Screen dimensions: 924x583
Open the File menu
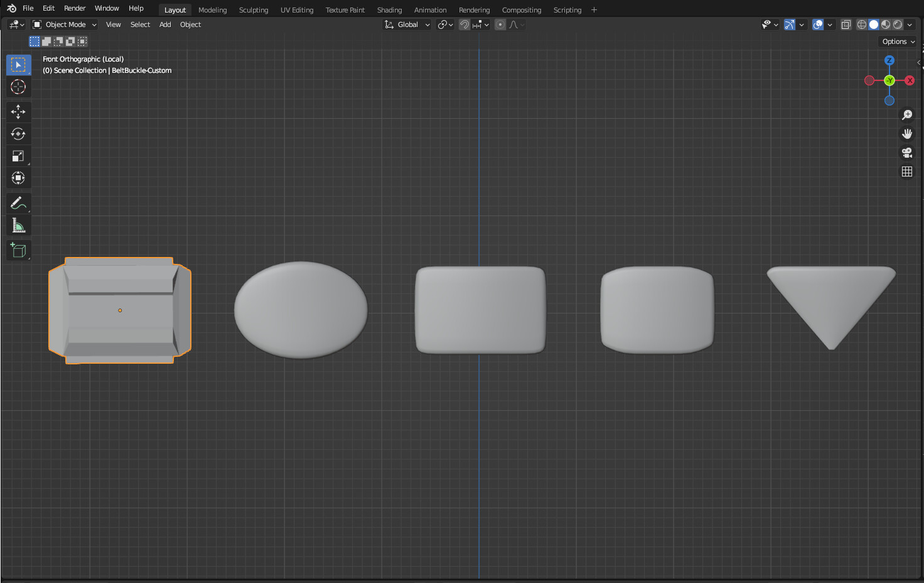pyautogui.click(x=28, y=8)
